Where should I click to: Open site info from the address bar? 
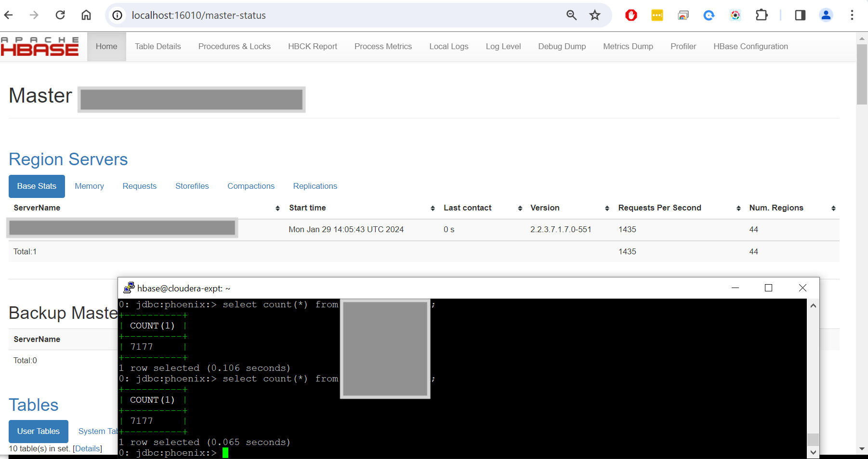pyautogui.click(x=117, y=15)
